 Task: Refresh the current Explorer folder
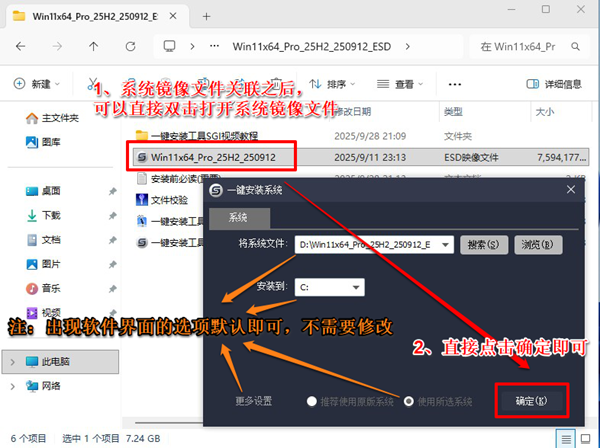pyautogui.click(x=129, y=47)
